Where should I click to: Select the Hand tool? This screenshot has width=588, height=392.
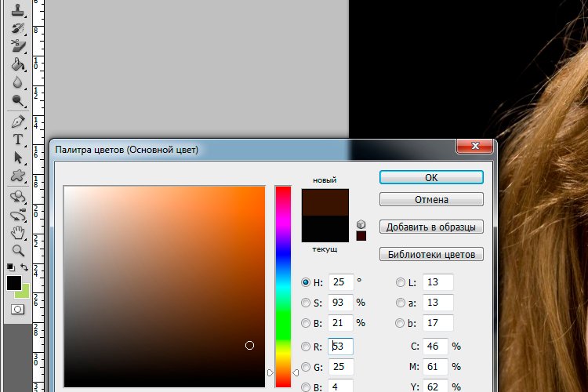point(17,233)
